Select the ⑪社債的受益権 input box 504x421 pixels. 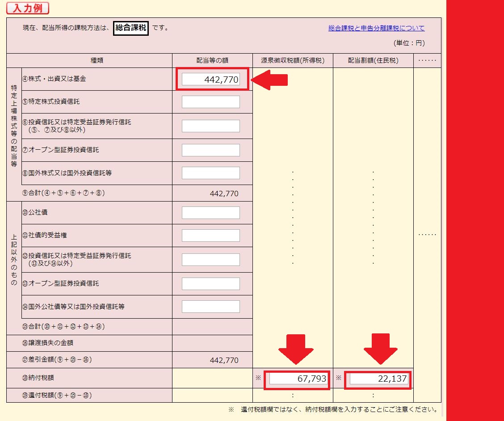tap(211, 236)
